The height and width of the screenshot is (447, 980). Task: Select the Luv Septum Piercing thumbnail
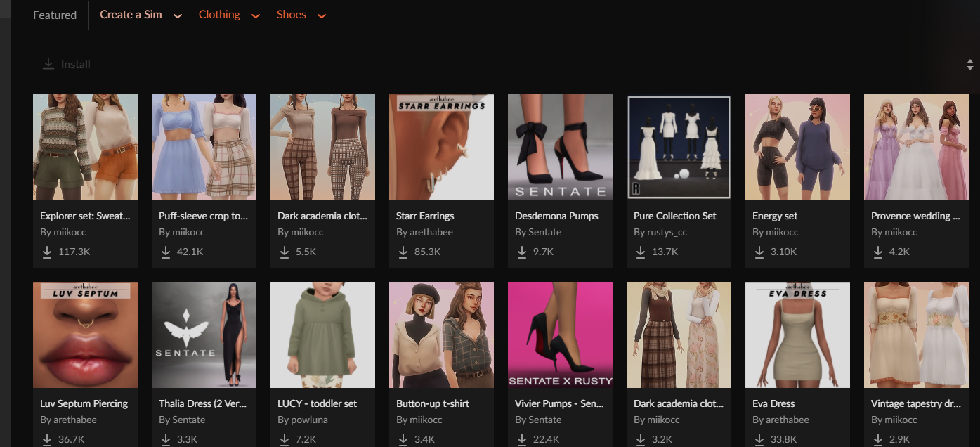point(85,335)
